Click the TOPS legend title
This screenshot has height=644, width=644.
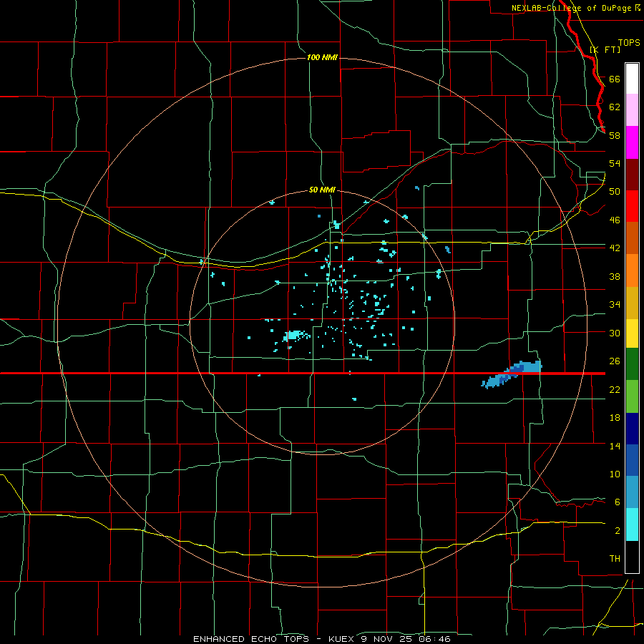tap(629, 42)
